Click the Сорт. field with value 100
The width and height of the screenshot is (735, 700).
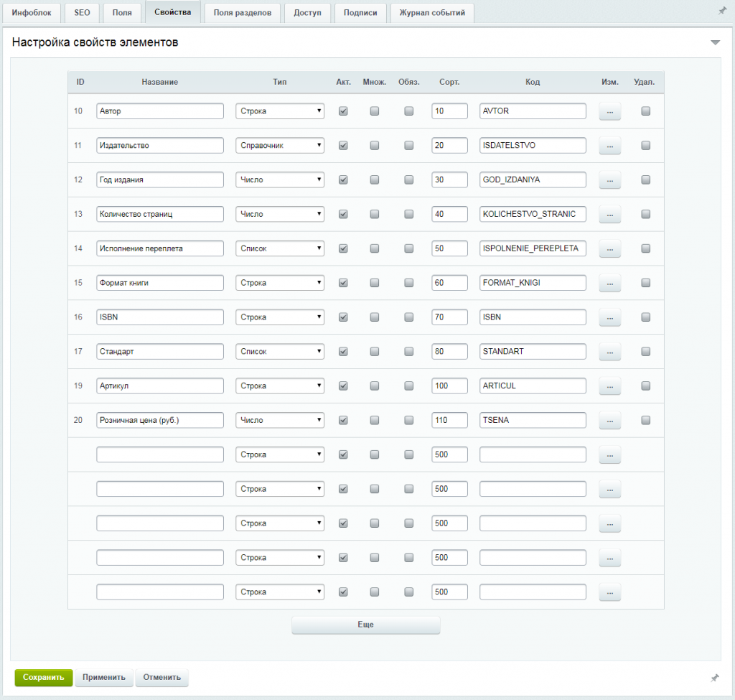pyautogui.click(x=449, y=386)
